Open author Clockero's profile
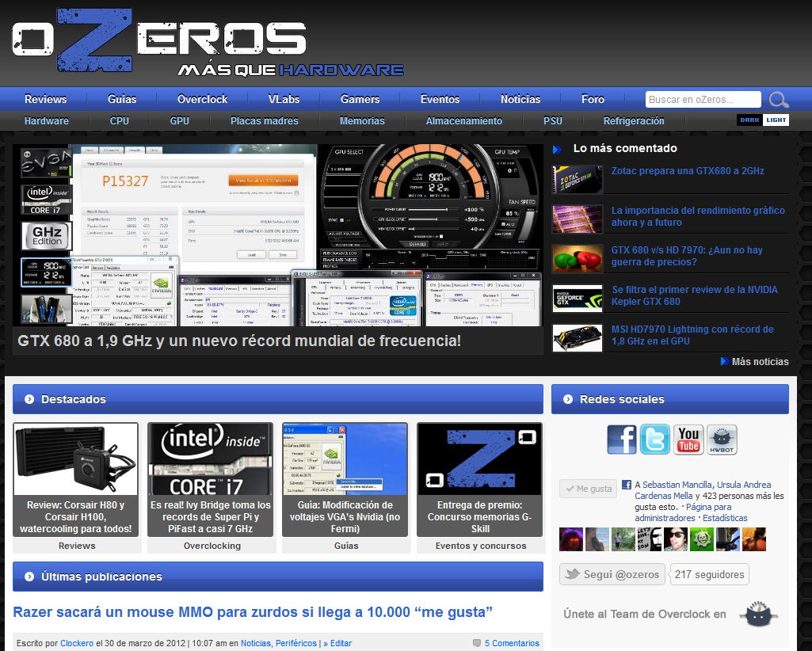The image size is (812, 651). (x=77, y=643)
